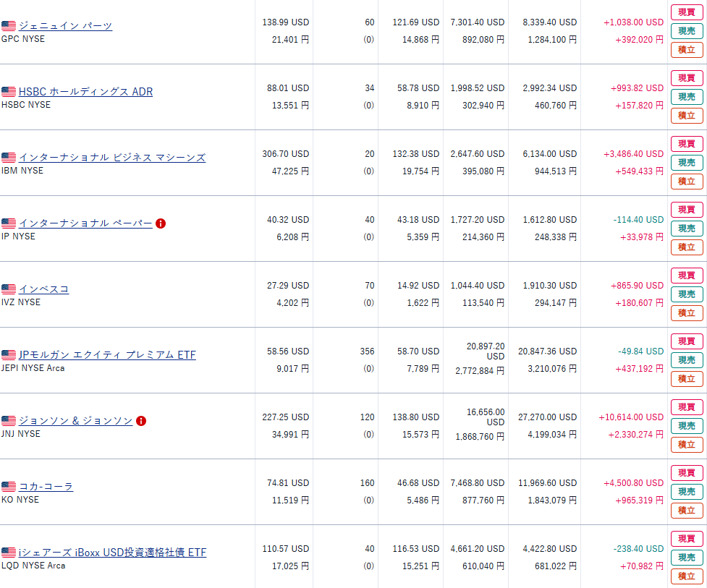The image size is (707, 588).
Task: Click the flag icon for JPモルガン エクイティ プレミアム ETF
Action: tap(9, 355)
